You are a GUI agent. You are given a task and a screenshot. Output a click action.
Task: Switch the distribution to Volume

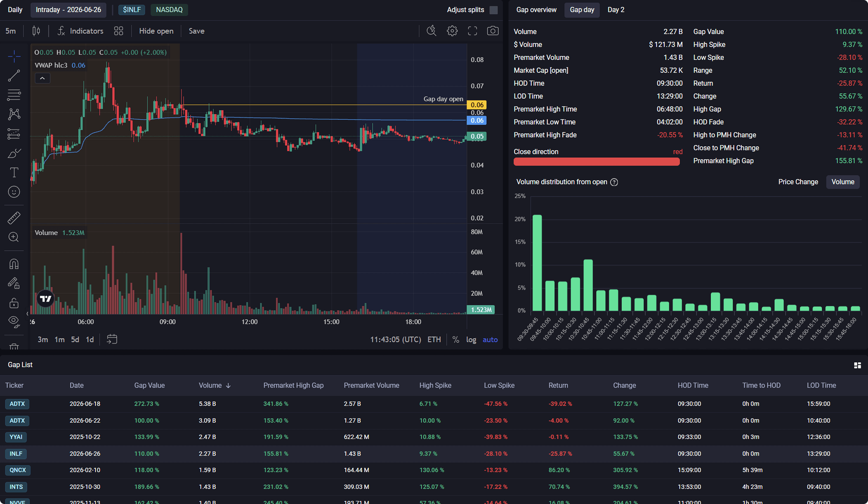click(843, 182)
